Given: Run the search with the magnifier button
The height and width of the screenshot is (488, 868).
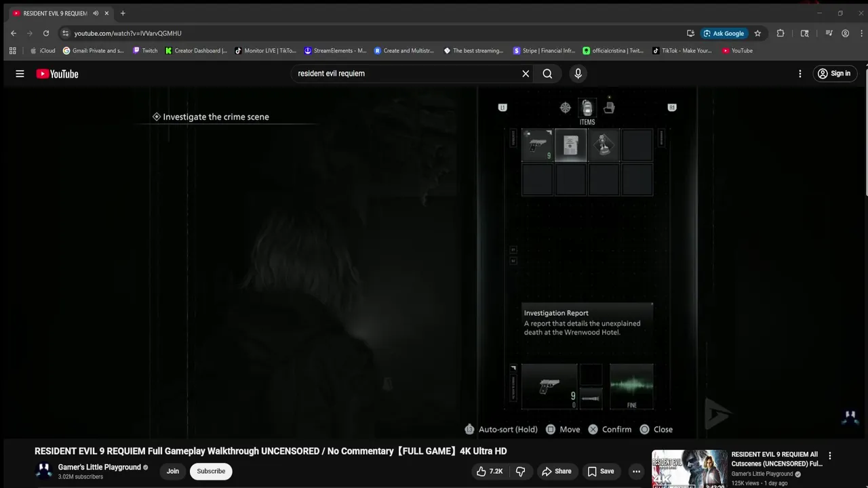Looking at the screenshot, I should tap(547, 73).
